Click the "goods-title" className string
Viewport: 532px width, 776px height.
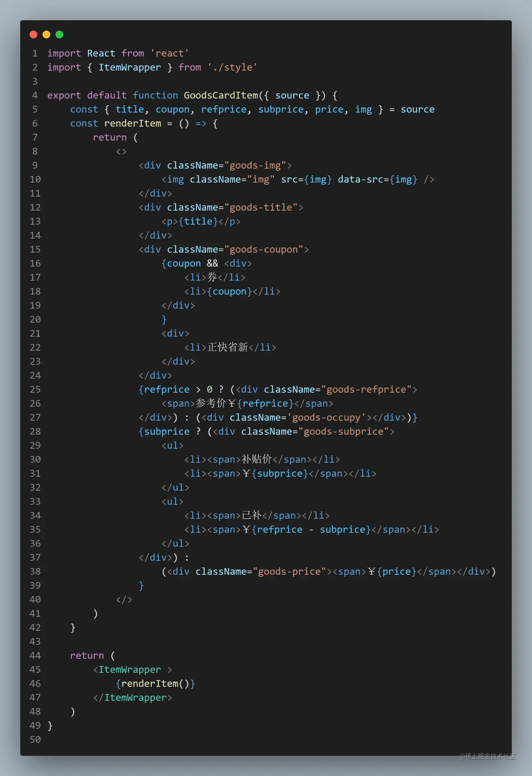pyautogui.click(x=261, y=207)
